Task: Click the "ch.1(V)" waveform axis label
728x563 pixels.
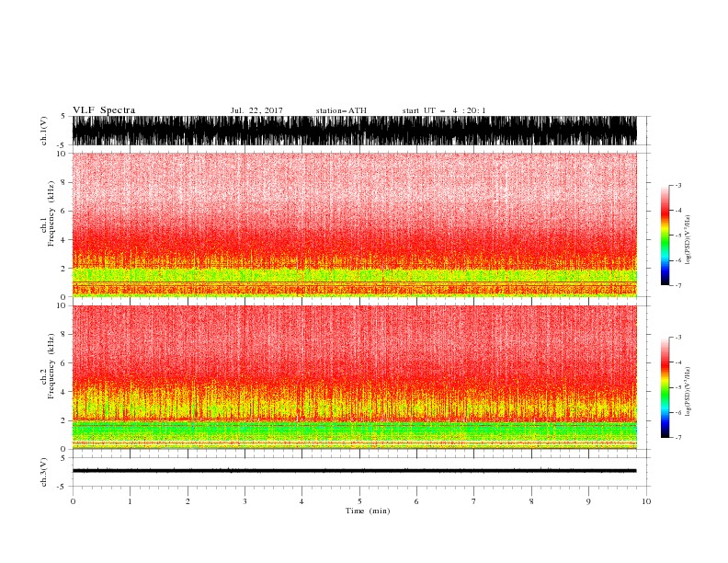Action: click(x=44, y=131)
